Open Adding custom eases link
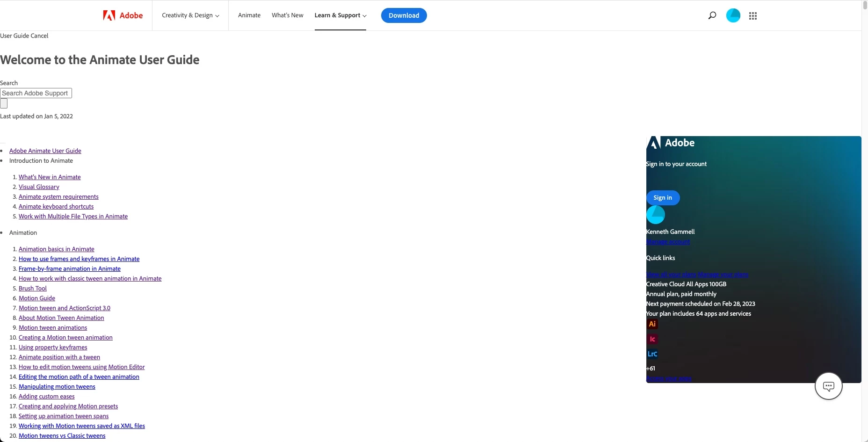Screen dimensions: 868x442 (x=47, y=396)
